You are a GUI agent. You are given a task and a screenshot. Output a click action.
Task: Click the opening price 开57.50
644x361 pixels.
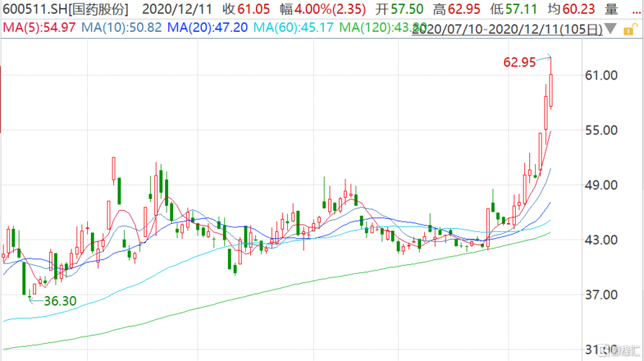click(x=400, y=9)
